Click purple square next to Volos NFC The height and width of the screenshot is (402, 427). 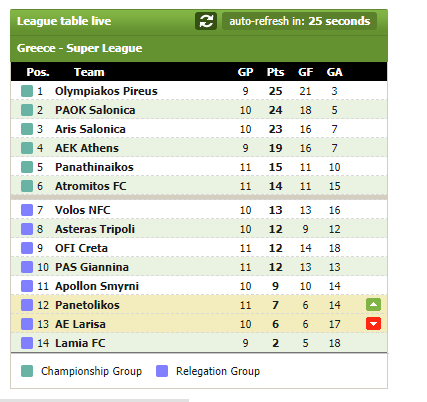coord(27,210)
